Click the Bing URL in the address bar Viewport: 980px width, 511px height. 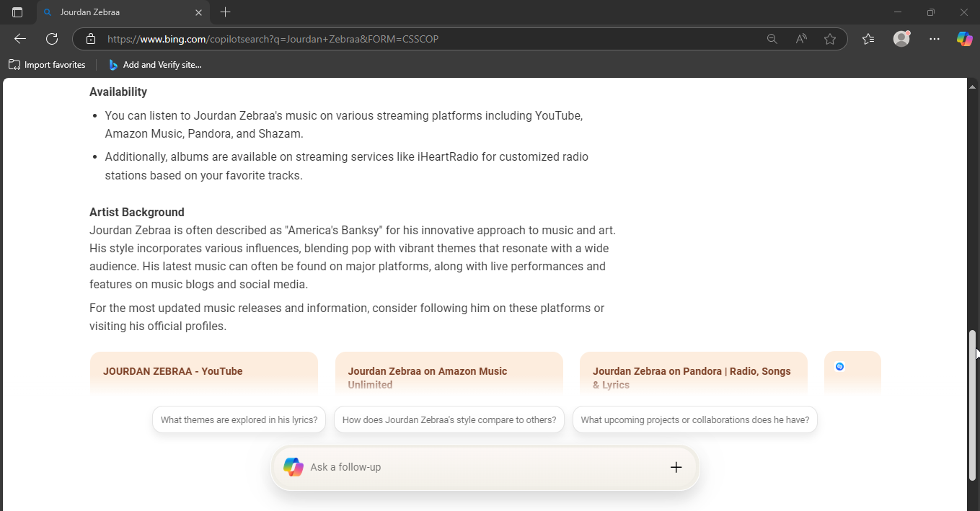(273, 39)
